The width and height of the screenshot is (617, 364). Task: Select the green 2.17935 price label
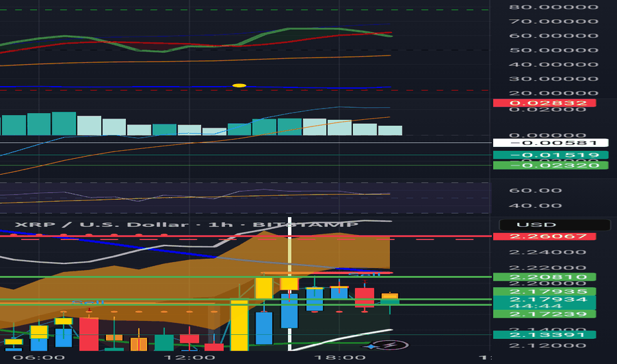[x=544, y=292]
